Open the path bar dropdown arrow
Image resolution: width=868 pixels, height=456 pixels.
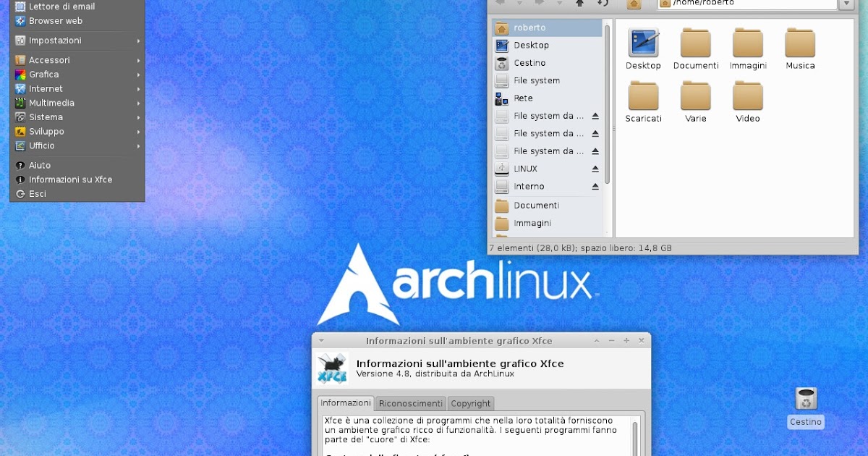[x=847, y=4]
